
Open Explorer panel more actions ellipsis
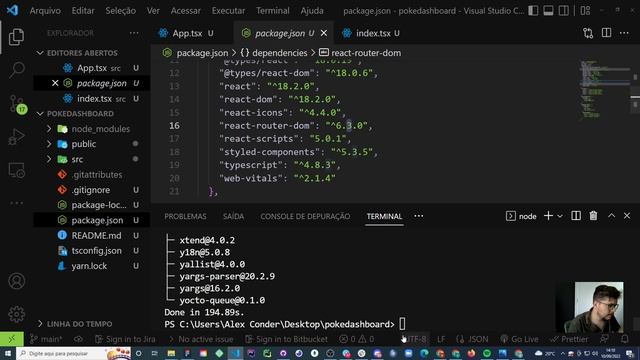(x=134, y=33)
